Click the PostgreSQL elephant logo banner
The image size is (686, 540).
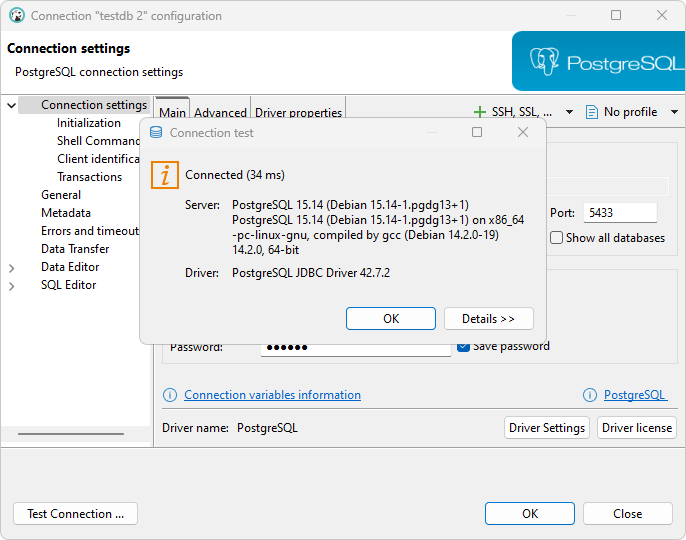point(598,62)
